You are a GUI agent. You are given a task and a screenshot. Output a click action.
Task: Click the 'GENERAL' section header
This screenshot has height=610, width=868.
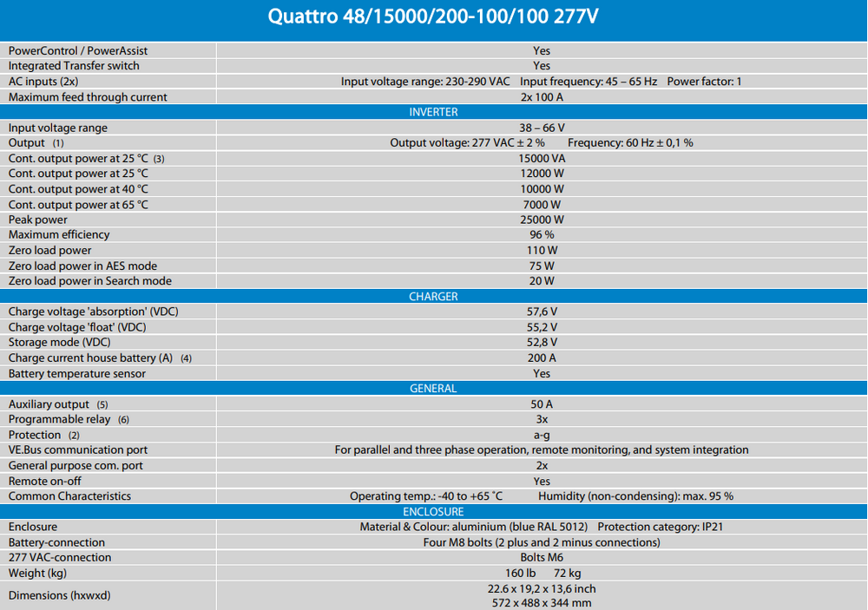coord(433,389)
